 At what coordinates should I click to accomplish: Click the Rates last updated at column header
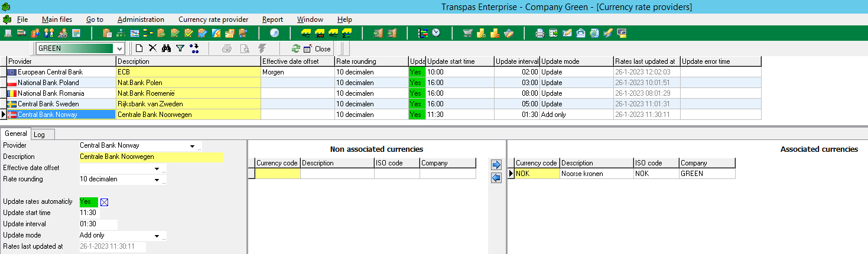(x=647, y=61)
